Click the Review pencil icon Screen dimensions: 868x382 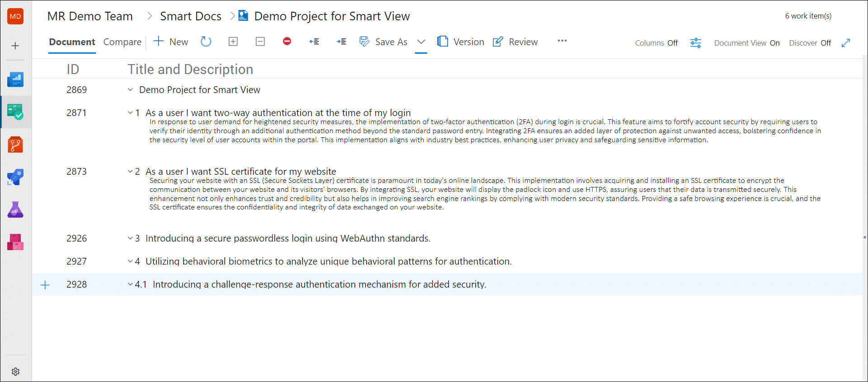[498, 42]
